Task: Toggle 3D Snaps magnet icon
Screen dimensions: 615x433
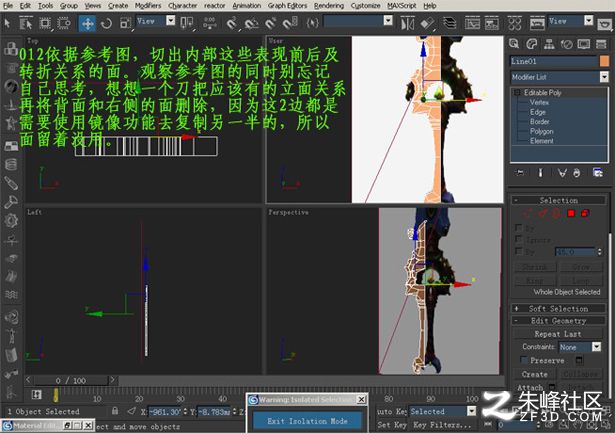Action: pos(232,23)
